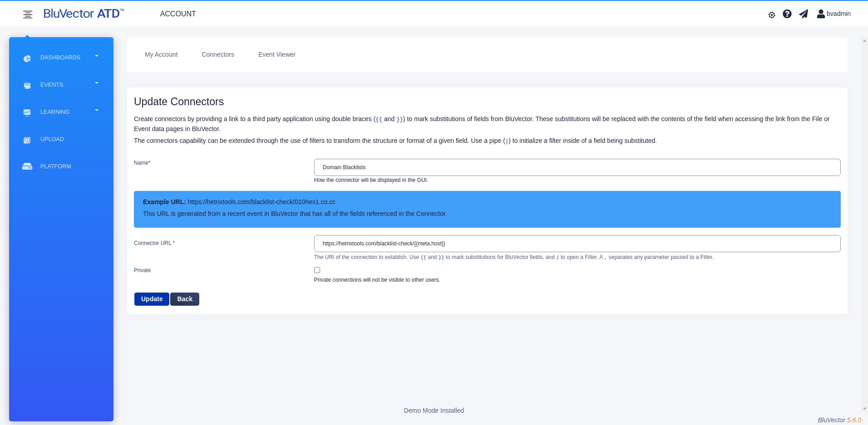Viewport: 868px width, 425px height.
Task: Open the settings gear icon
Action: coord(772,15)
